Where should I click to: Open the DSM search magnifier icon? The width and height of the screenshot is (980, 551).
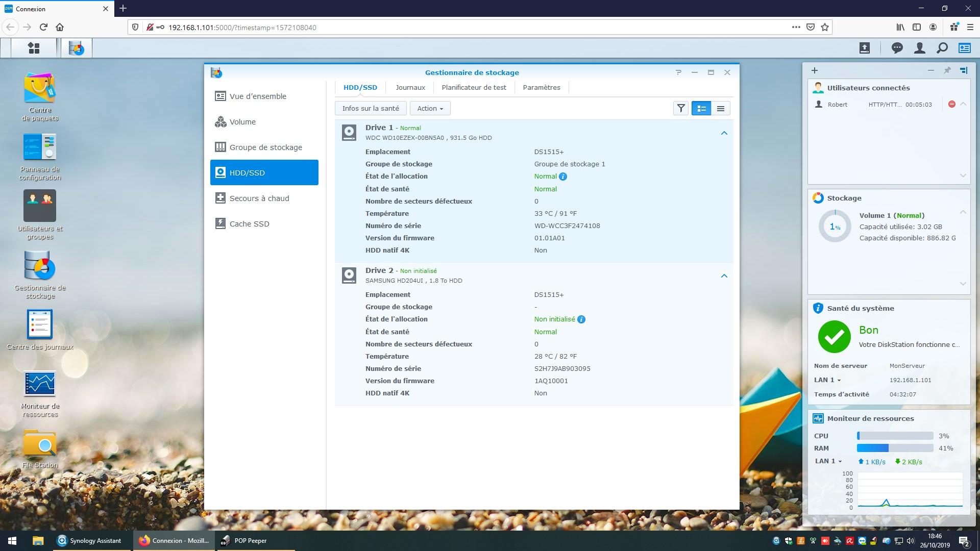pos(942,48)
